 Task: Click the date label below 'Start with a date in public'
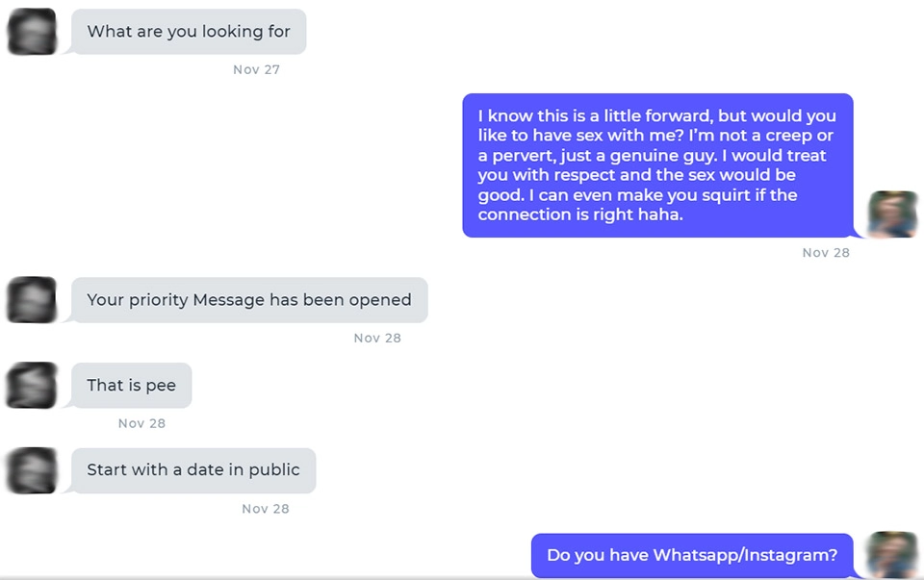click(265, 508)
